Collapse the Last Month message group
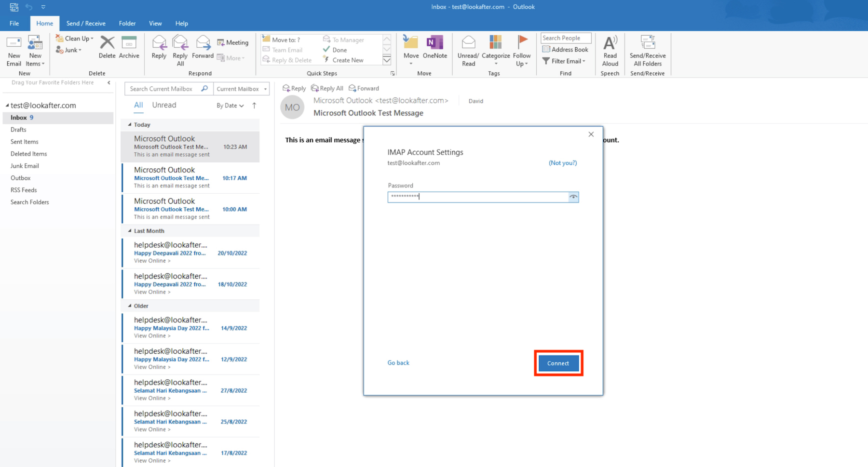Image resolution: width=868 pixels, height=467 pixels. pos(130,231)
